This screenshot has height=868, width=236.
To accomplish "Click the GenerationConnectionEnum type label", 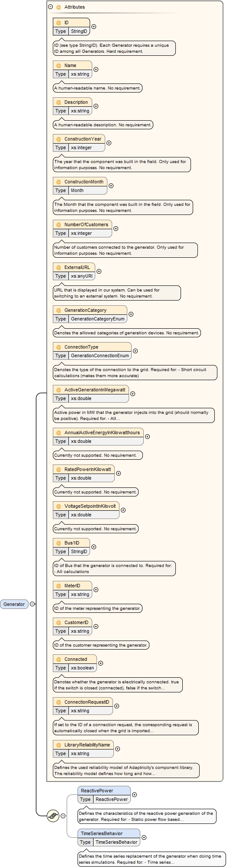I will click(x=100, y=356).
